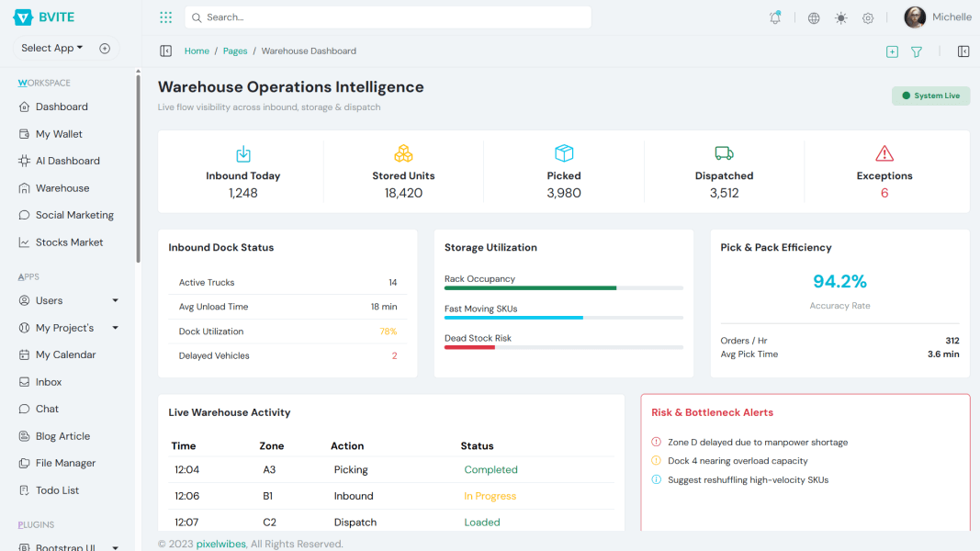Collapse the breadcrumb sidebar toggle

tap(166, 51)
